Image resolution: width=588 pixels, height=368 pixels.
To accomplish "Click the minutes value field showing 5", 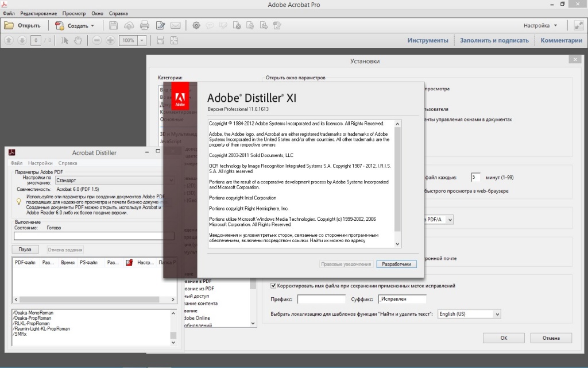I will tap(475, 177).
